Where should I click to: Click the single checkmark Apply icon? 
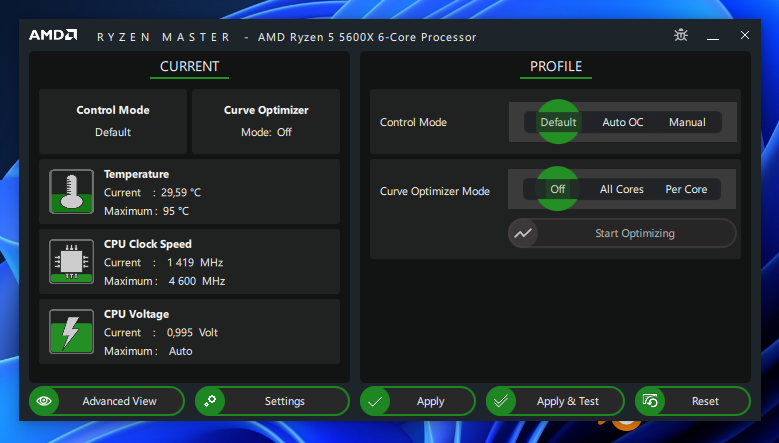click(375, 401)
